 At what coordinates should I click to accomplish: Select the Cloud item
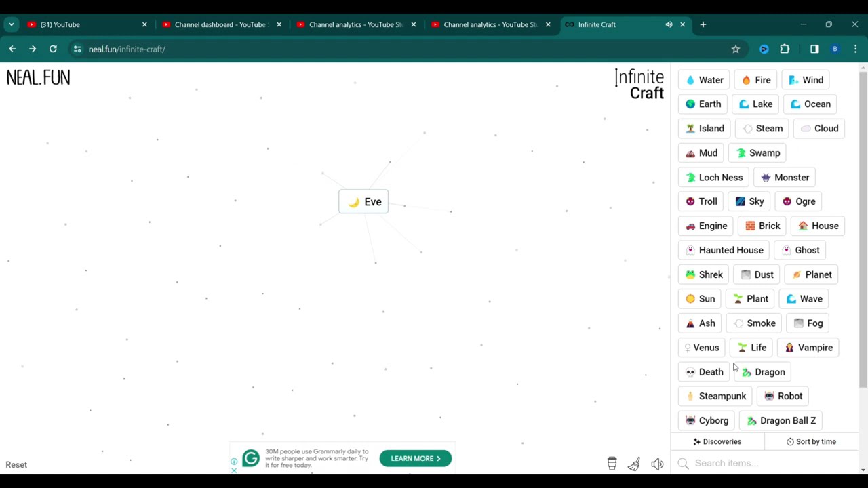819,129
